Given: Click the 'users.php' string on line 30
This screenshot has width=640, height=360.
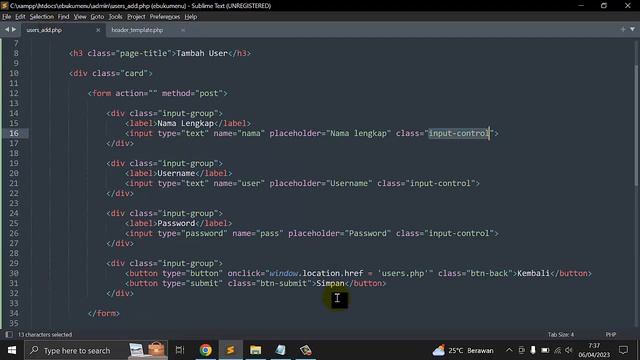Looking at the screenshot, I should [403, 273].
